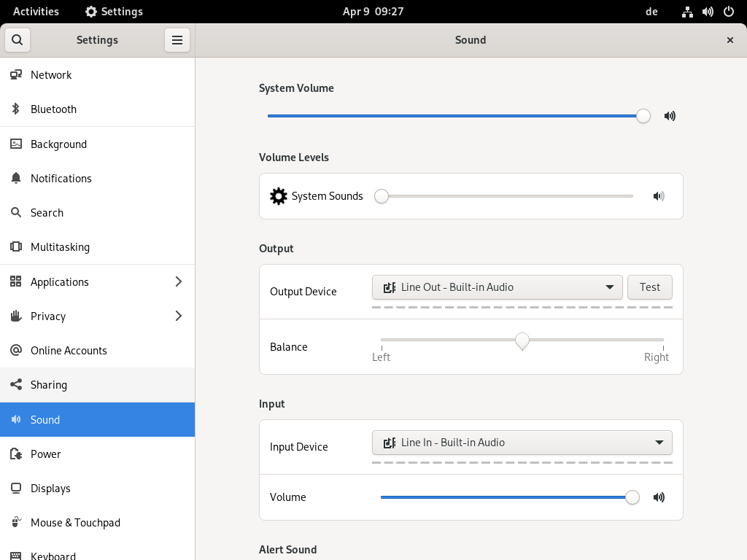Mute system volume using speaker icon
The height and width of the screenshot is (560, 747).
click(x=670, y=116)
